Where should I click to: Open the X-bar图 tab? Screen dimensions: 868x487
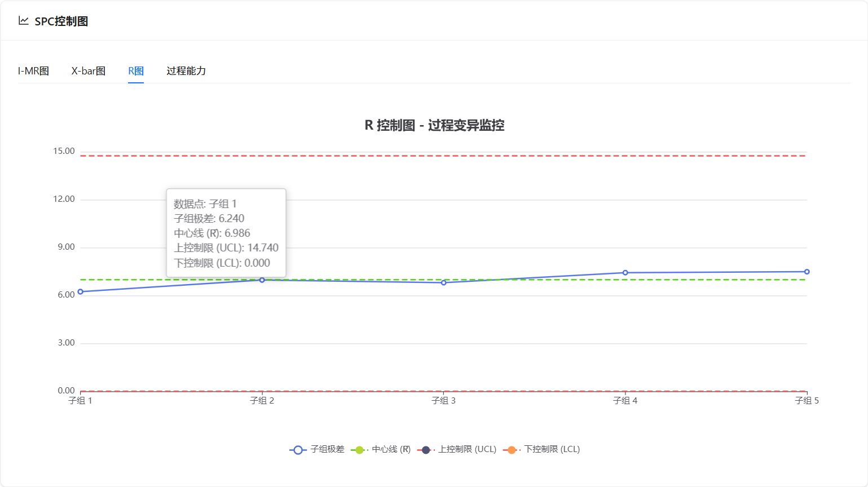pos(89,71)
